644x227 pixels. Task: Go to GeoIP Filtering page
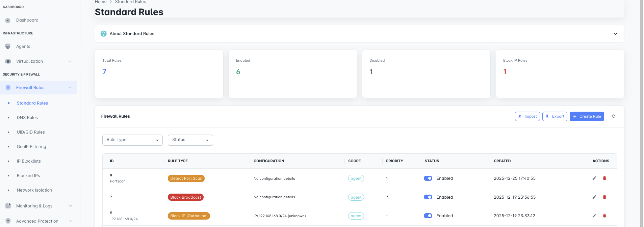tap(31, 147)
